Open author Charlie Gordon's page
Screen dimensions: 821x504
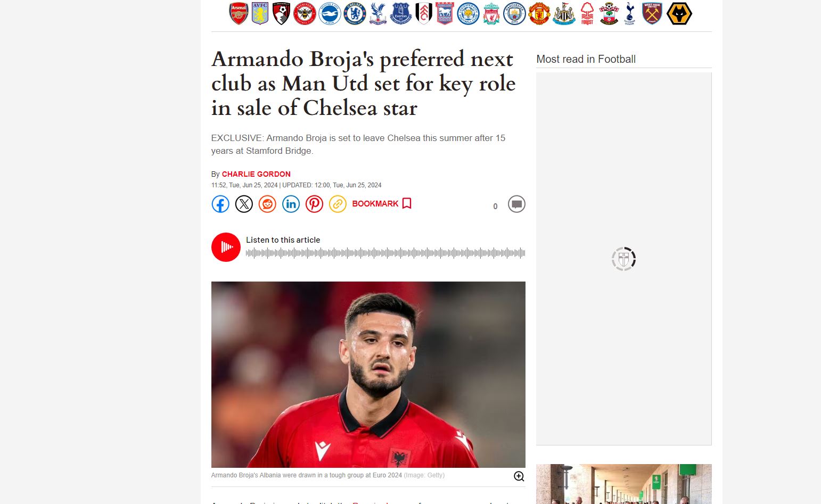pyautogui.click(x=256, y=174)
